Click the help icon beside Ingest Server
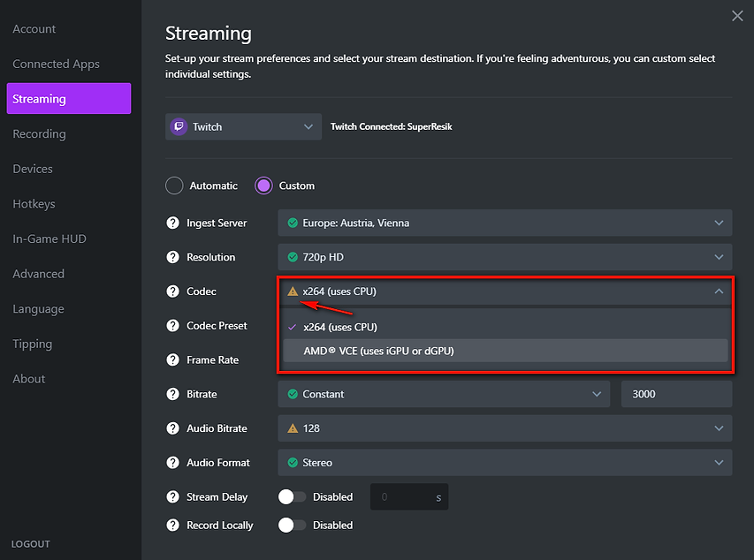Viewport: 754px width, 560px height. coord(172,223)
